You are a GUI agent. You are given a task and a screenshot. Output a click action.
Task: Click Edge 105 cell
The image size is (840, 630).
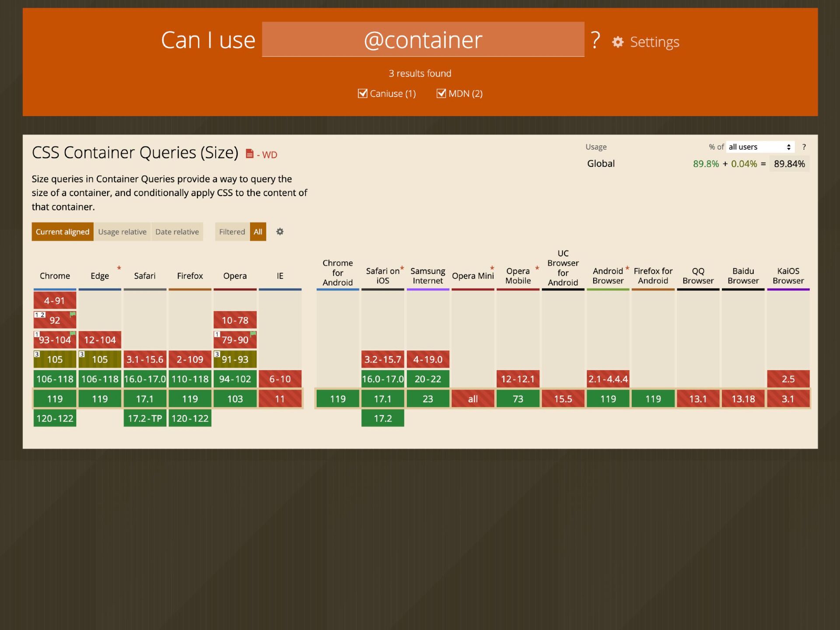pos(100,359)
